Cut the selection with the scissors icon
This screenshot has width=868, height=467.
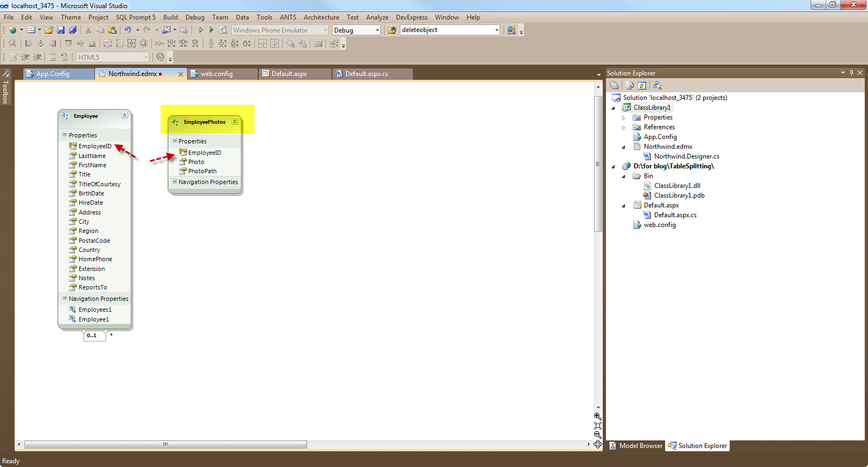88,30
